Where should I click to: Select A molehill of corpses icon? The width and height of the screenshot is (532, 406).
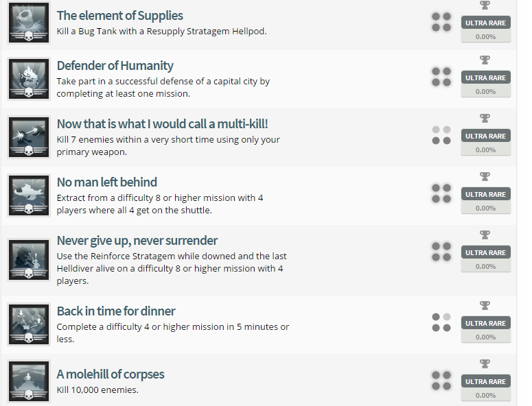coord(28,381)
